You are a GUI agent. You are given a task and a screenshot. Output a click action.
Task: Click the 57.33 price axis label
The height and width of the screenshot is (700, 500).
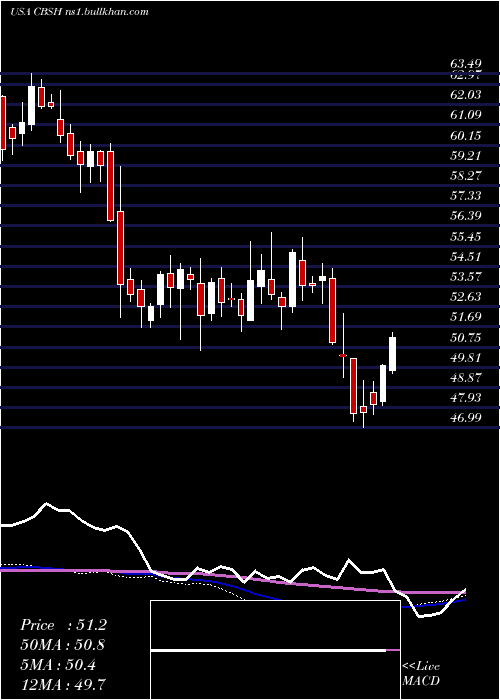pyautogui.click(x=465, y=196)
